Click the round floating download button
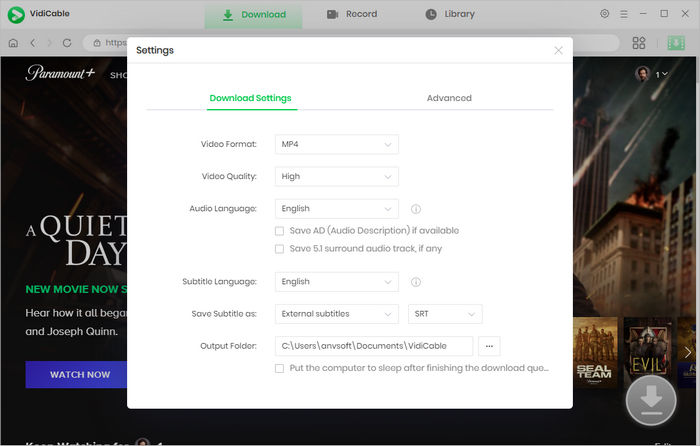 (x=651, y=400)
